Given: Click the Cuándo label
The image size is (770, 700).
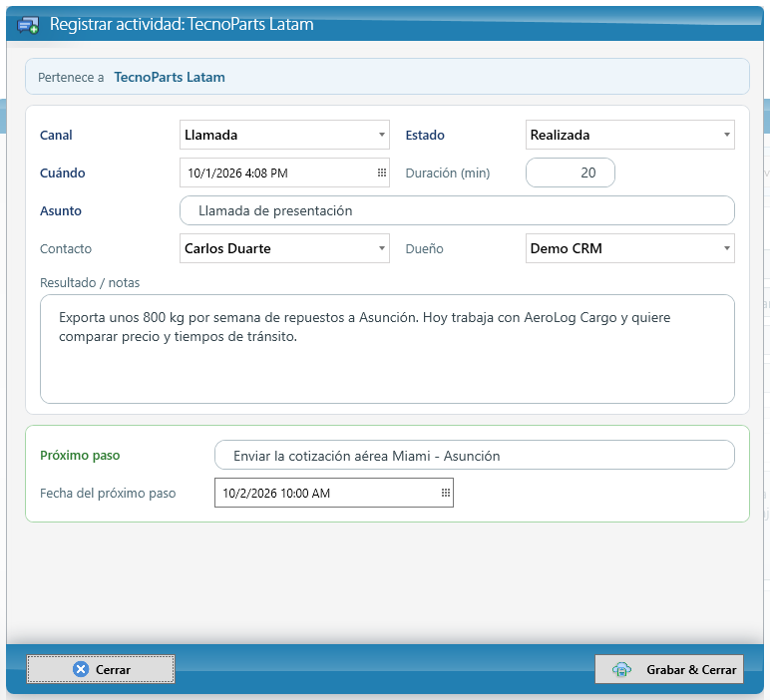Looking at the screenshot, I should coord(63,173).
